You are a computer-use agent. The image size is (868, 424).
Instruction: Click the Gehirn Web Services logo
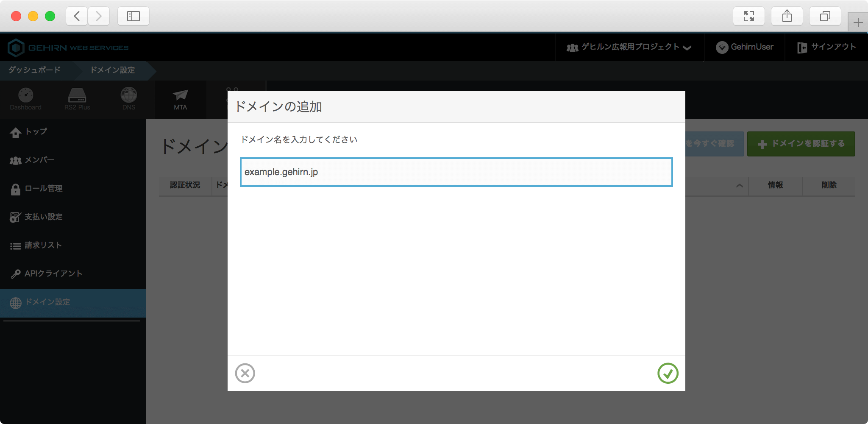point(68,47)
